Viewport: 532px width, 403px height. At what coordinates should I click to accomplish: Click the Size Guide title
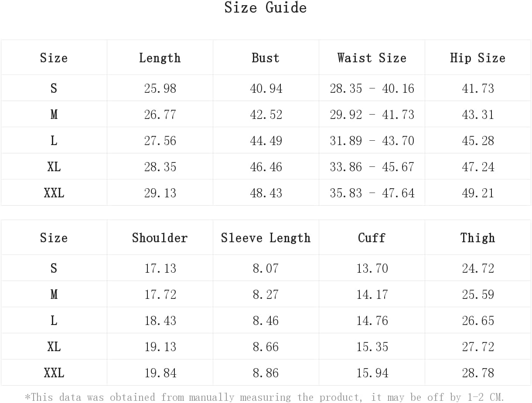(x=266, y=7)
